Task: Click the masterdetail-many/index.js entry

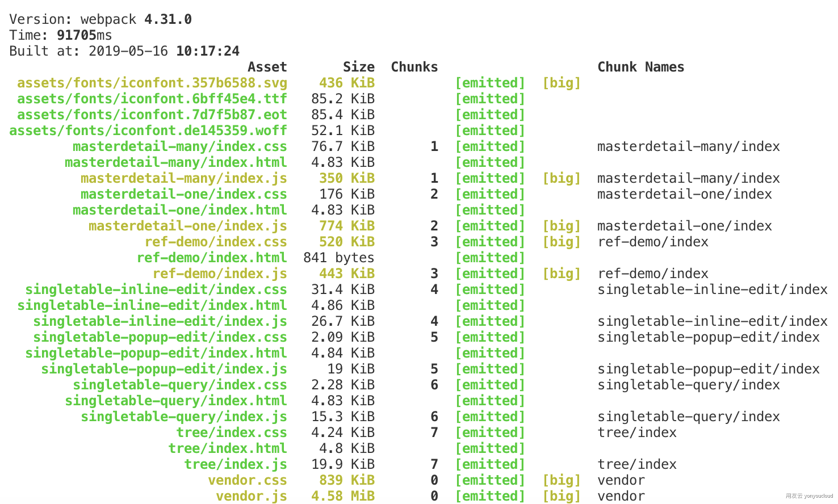Action: click(182, 178)
